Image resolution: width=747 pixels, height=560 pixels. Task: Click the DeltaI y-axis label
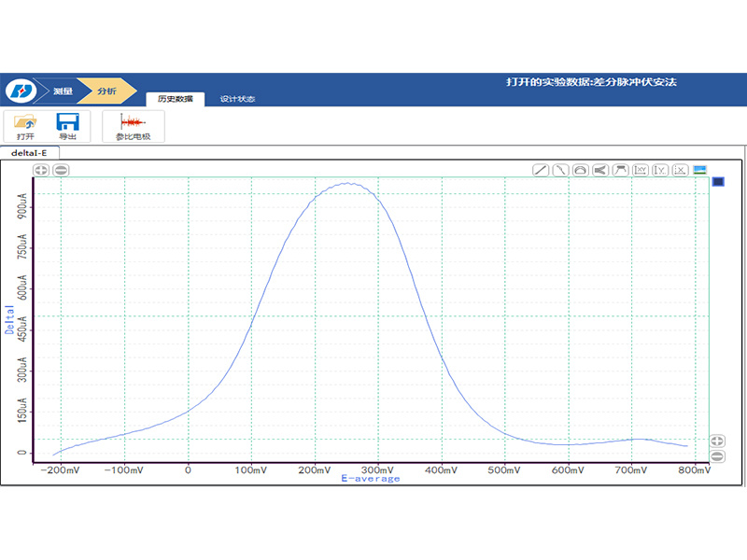pyautogui.click(x=9, y=319)
